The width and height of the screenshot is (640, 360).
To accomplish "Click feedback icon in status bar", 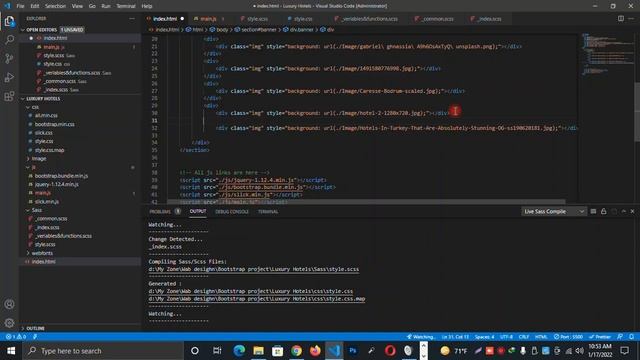I will click(x=620, y=337).
